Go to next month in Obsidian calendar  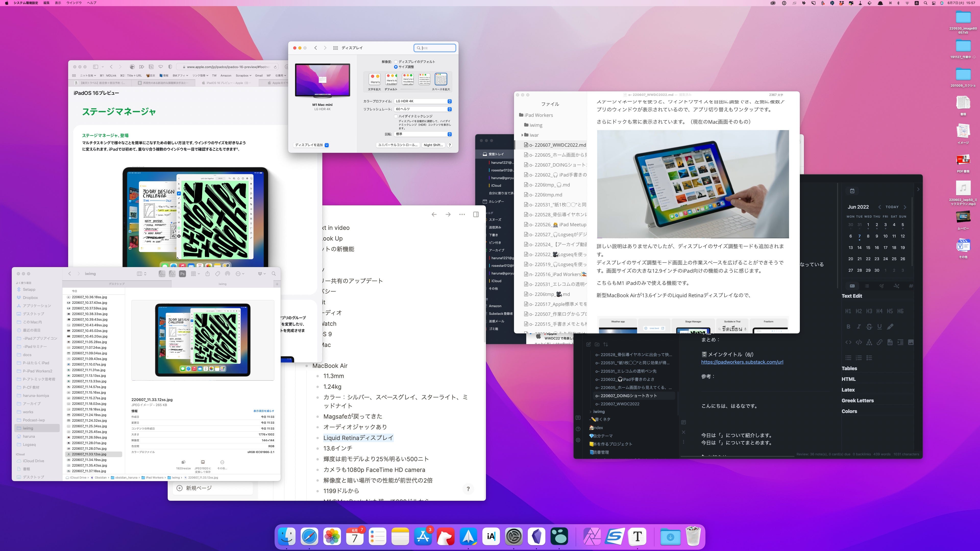click(905, 207)
